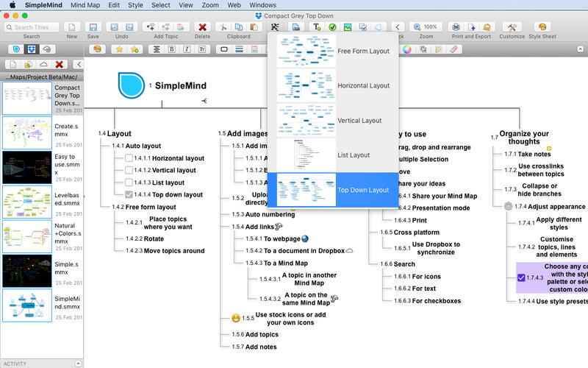Click the Back chevron button in toolbar

coord(398,27)
